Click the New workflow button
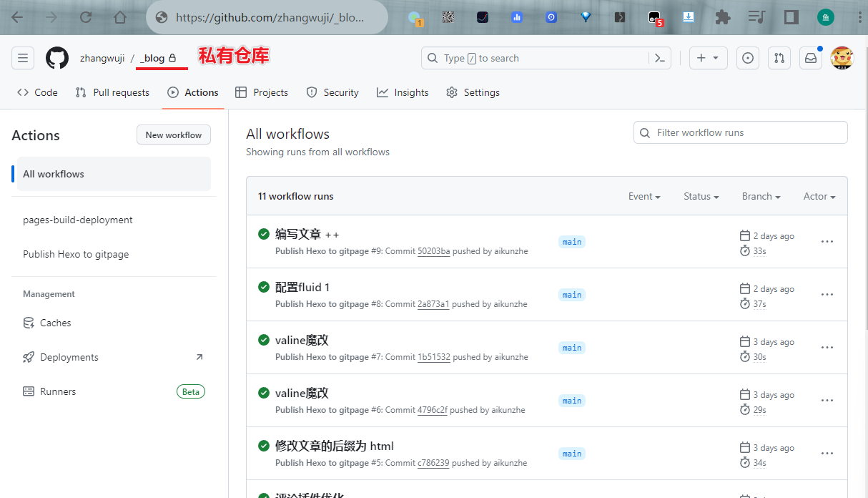Image resolution: width=868 pixels, height=498 pixels. coord(174,135)
